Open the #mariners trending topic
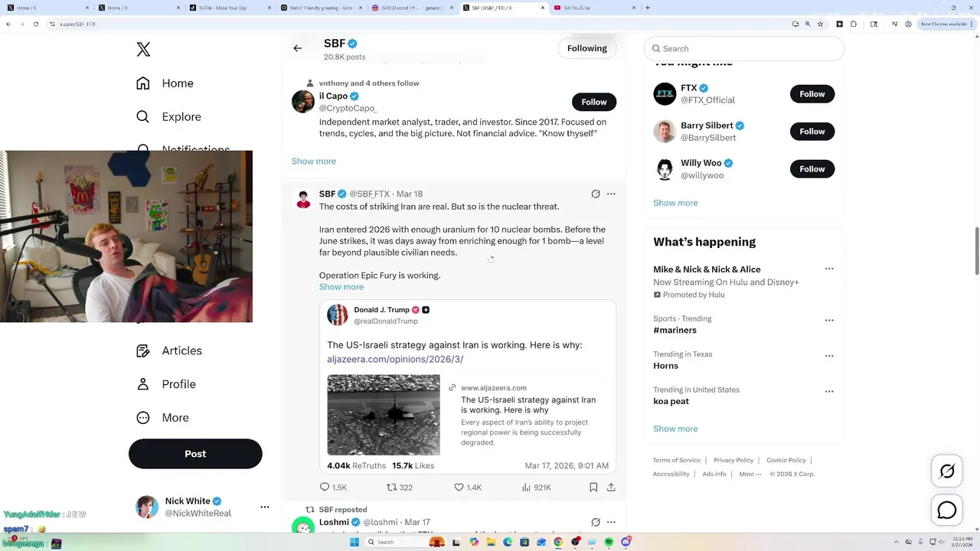980x551 pixels. pyautogui.click(x=675, y=331)
